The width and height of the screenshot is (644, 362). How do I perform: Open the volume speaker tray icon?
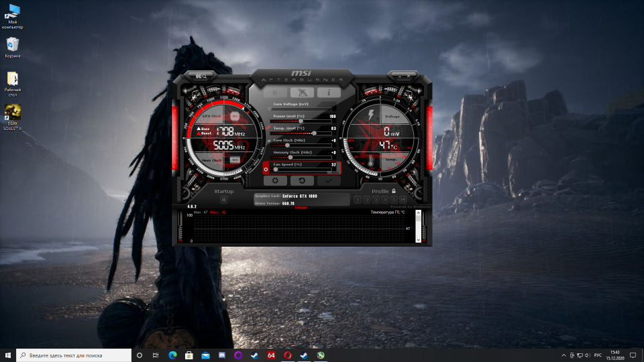(588, 355)
